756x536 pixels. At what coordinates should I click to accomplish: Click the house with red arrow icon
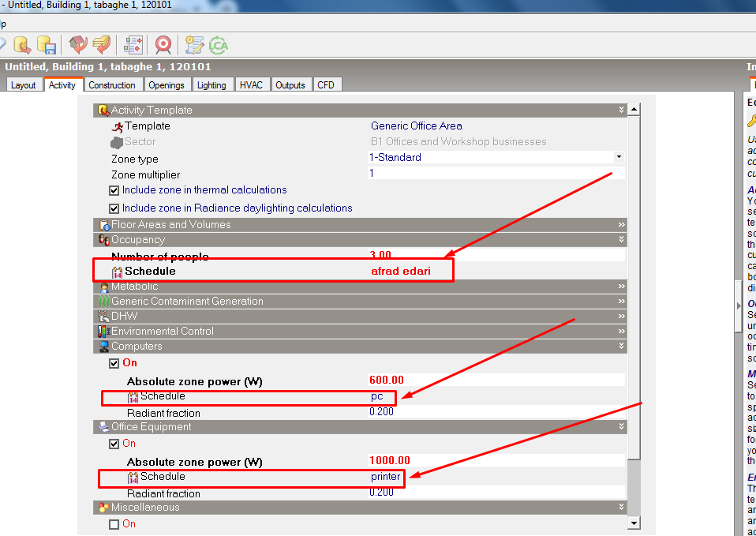(78, 45)
